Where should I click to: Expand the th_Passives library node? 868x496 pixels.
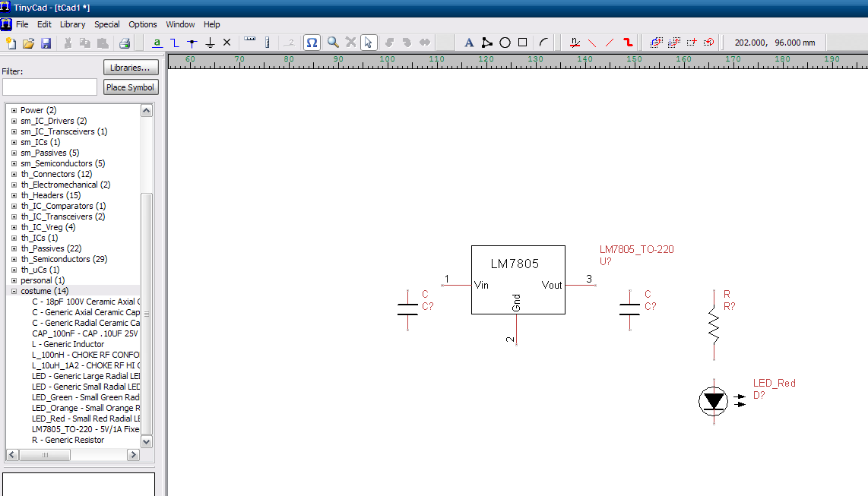click(x=14, y=248)
